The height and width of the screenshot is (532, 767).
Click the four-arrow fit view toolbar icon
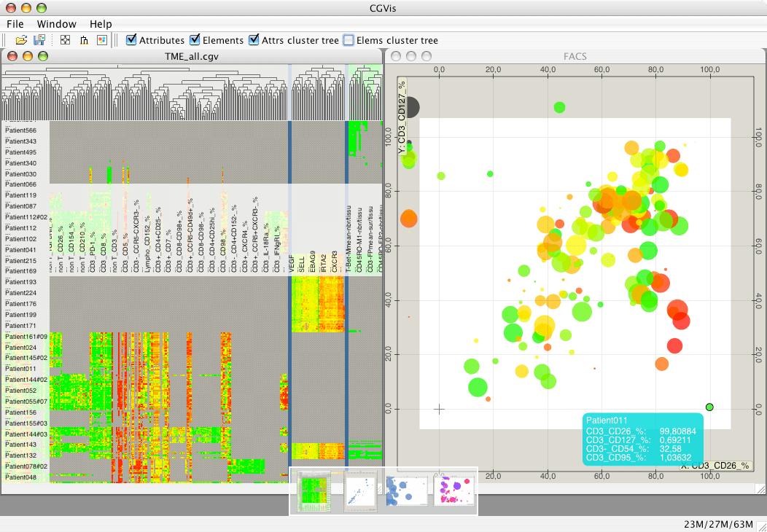(x=66, y=40)
